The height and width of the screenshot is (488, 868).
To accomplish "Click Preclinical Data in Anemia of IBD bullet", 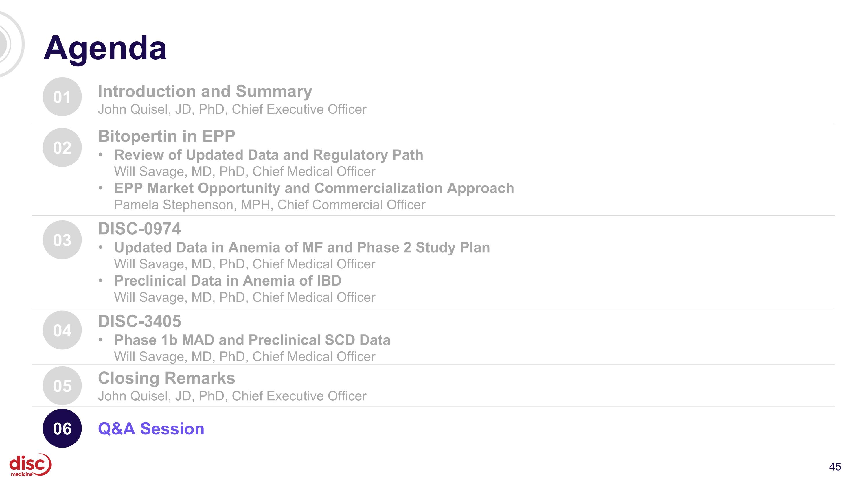I will pos(228,281).
